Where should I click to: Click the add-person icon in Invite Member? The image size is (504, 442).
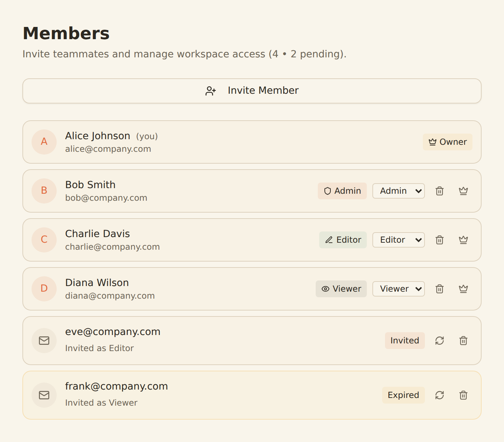(x=211, y=91)
